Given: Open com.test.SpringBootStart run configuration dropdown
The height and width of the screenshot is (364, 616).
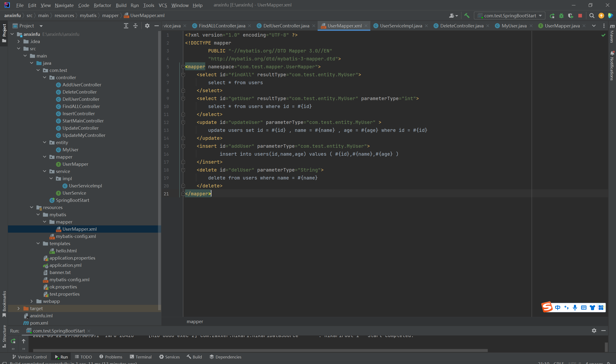Looking at the screenshot, I should coord(510,16).
